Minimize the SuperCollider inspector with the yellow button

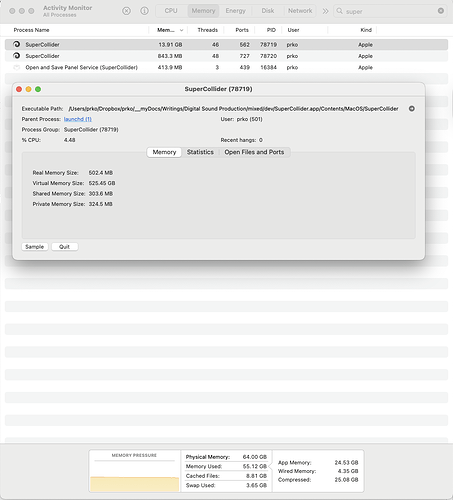pyautogui.click(x=29, y=89)
